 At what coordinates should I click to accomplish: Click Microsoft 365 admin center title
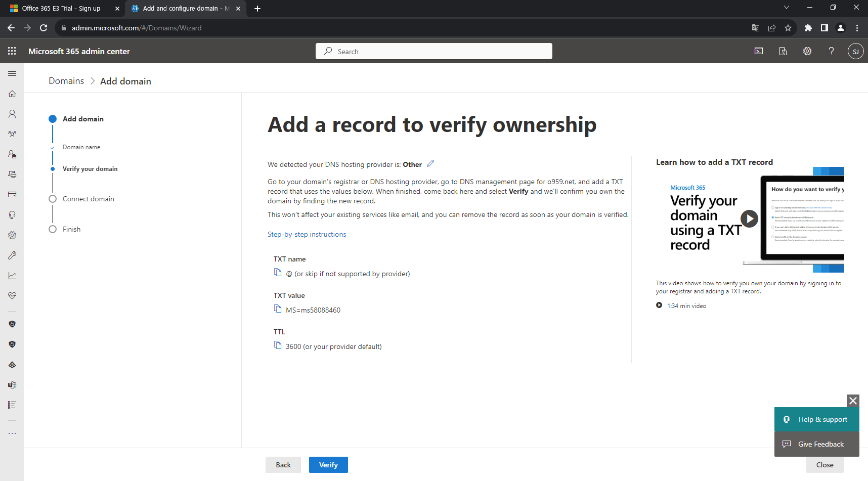(x=79, y=51)
